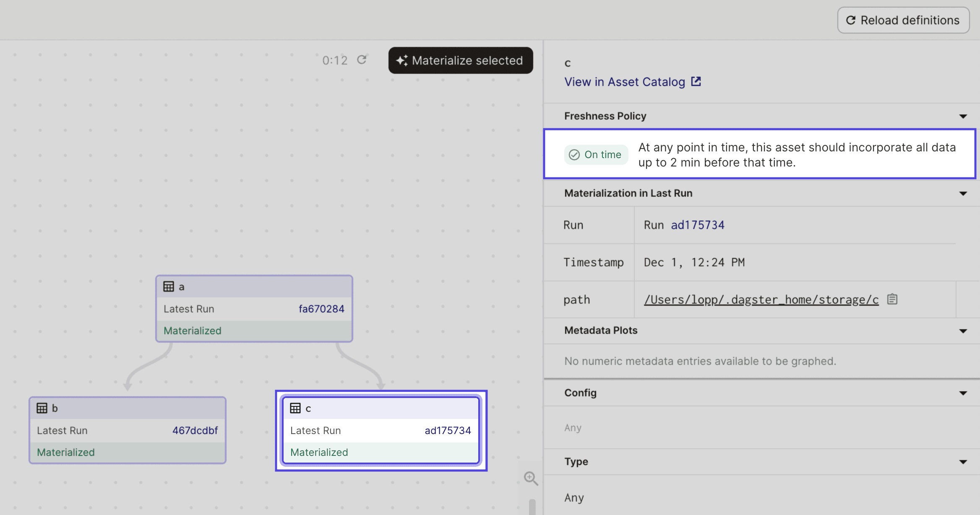Screen dimensions: 980x515
Task: Click the zoom slider below magnifier icon
Action: click(x=532, y=507)
